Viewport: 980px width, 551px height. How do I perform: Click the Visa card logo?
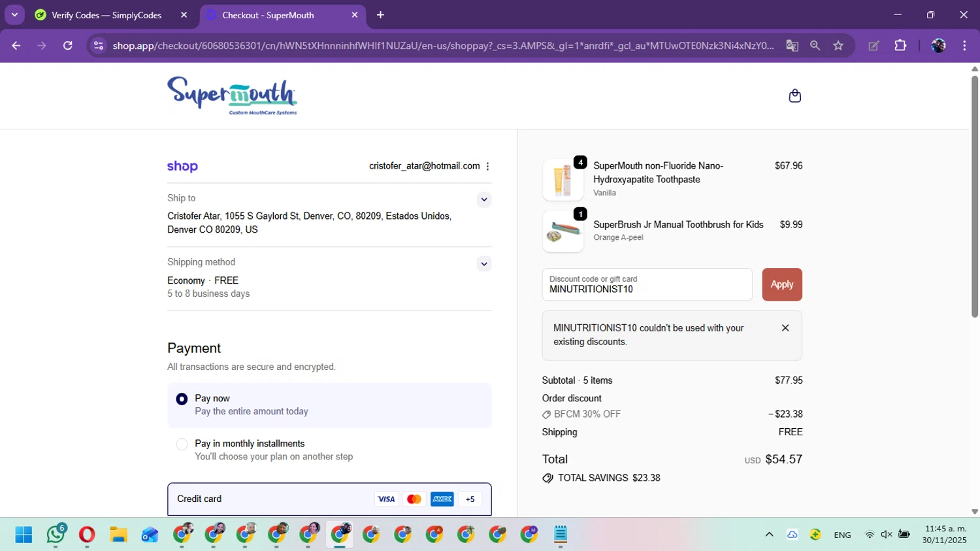point(386,499)
